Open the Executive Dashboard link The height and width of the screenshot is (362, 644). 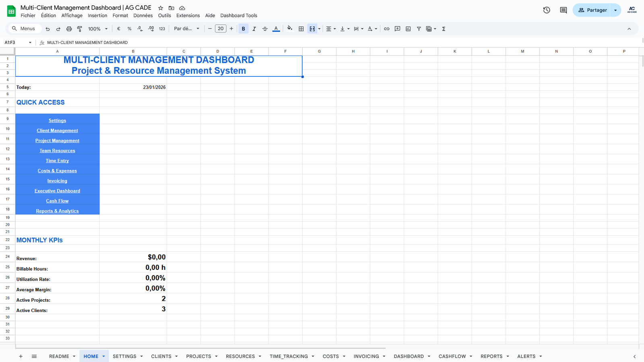(x=57, y=191)
